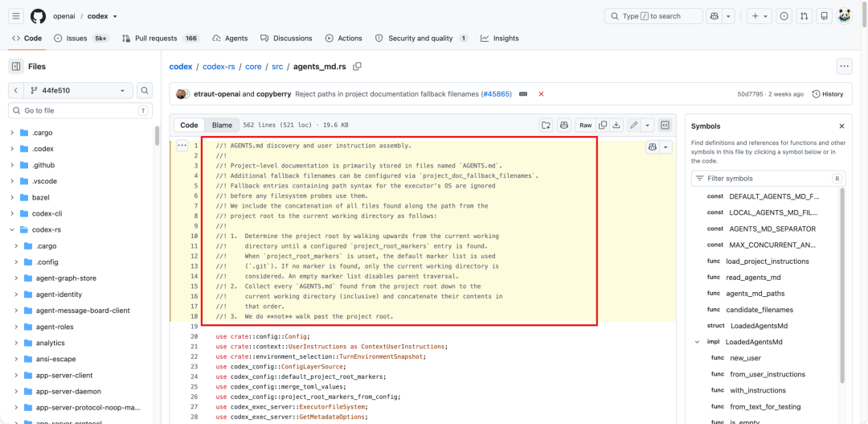Open the app-server-daemon folder
868x424 pixels.
click(x=68, y=391)
